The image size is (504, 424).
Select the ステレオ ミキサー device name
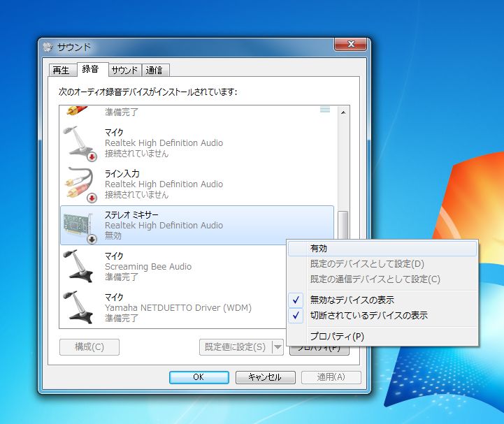[132, 215]
